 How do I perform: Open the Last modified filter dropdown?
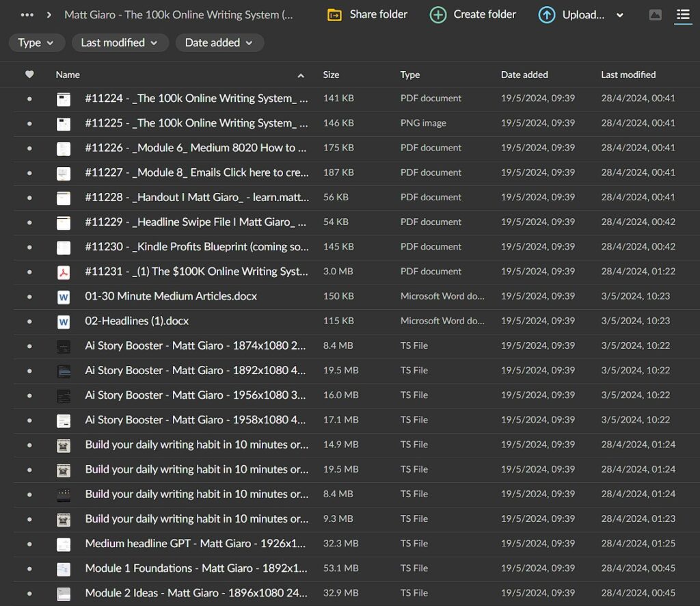[x=119, y=42]
